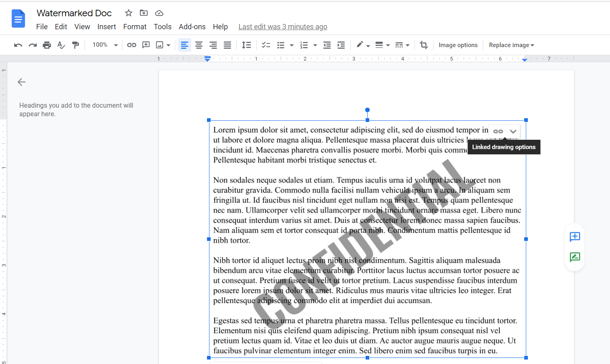This screenshot has height=364, width=610.
Task: Apply bulleted list formatting
Action: [x=281, y=45]
